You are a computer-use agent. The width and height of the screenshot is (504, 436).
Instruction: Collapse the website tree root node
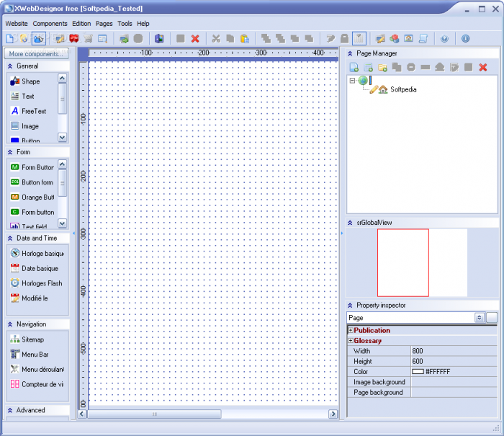point(352,81)
